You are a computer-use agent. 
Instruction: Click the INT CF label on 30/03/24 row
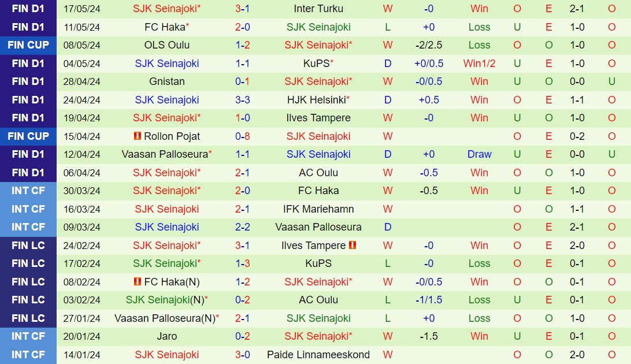click(x=28, y=191)
